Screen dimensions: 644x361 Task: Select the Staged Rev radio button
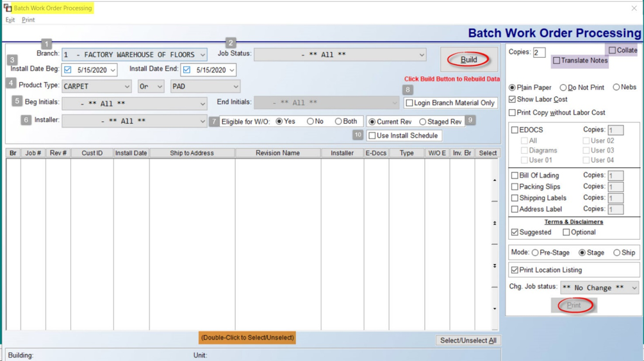423,122
